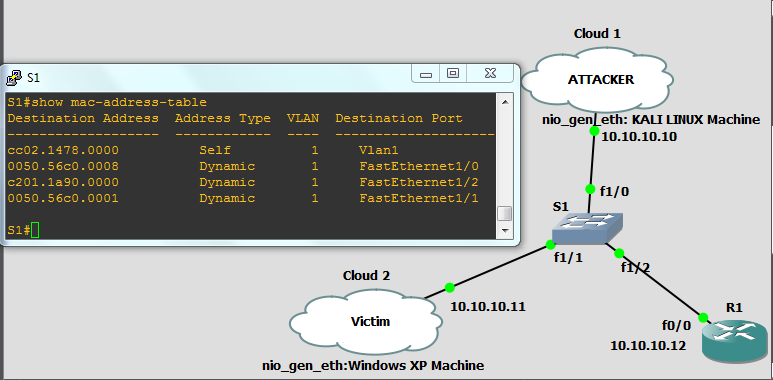Click the green terminal cursor after S1# prompt
773x380 pixels.
tap(35, 230)
